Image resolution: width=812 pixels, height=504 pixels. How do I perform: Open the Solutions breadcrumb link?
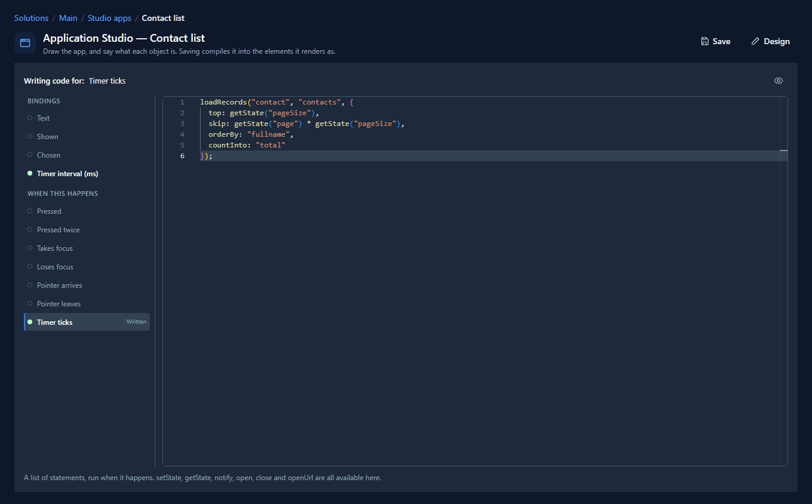tap(31, 18)
